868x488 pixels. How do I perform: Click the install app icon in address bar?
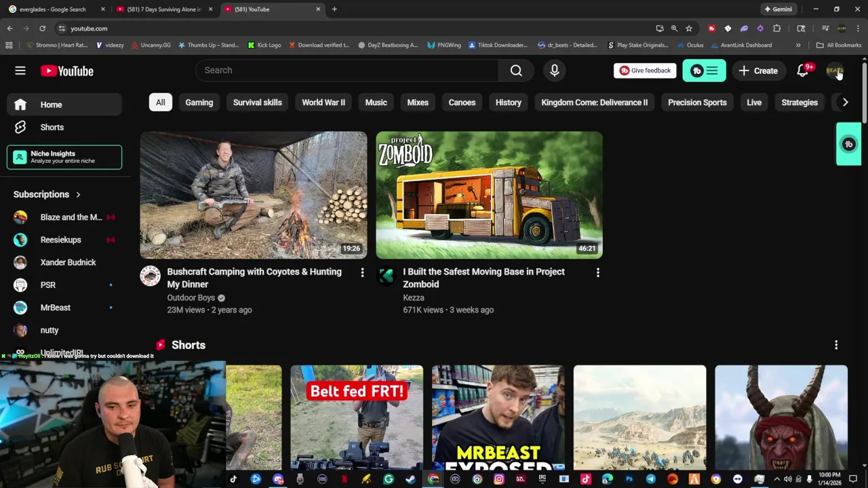coord(659,28)
